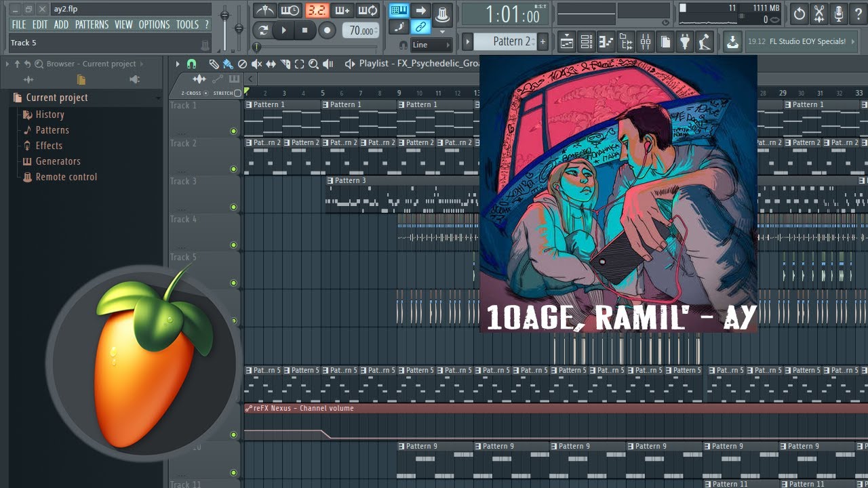The height and width of the screenshot is (488, 868).
Task: Mute Track 1 with its green light
Action: tap(234, 131)
